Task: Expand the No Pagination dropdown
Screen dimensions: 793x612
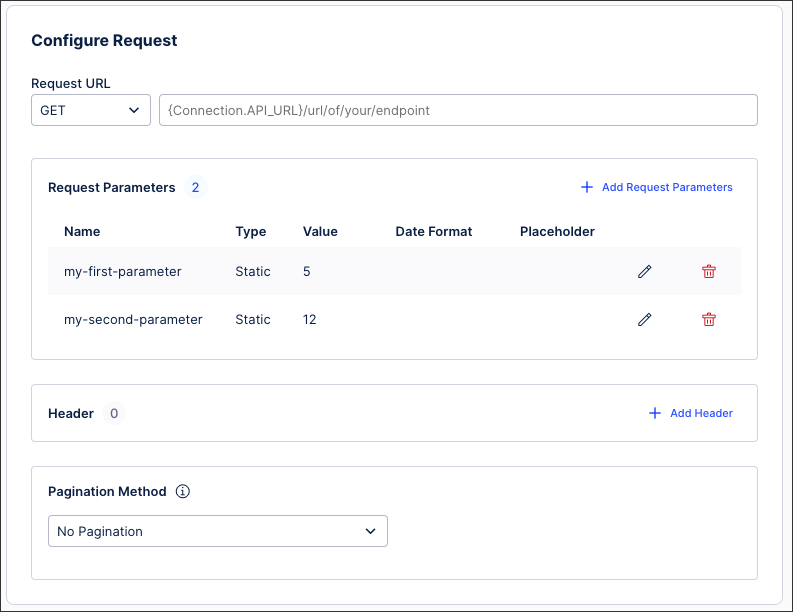Action: tap(217, 531)
